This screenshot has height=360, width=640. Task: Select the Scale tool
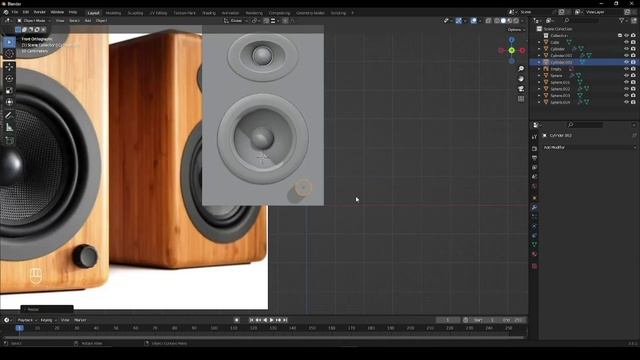tap(9, 91)
